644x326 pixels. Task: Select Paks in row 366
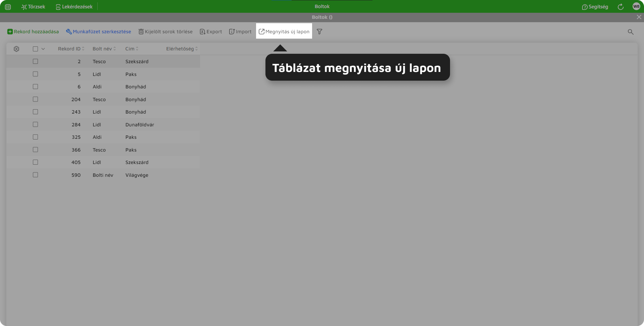131,150
